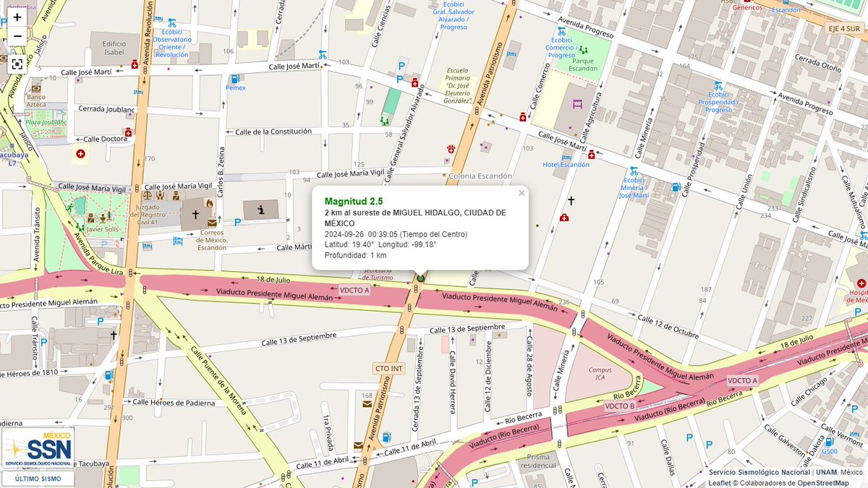
Task: Click the G500 fuel station icon
Action: [828, 440]
